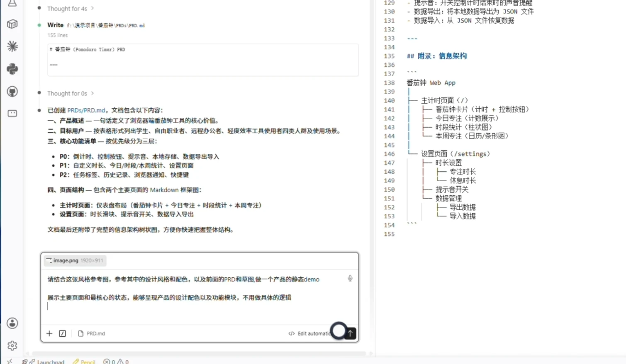The width and height of the screenshot is (626, 364).
Task: Click the PRD.md file context chip
Action: pos(92,333)
